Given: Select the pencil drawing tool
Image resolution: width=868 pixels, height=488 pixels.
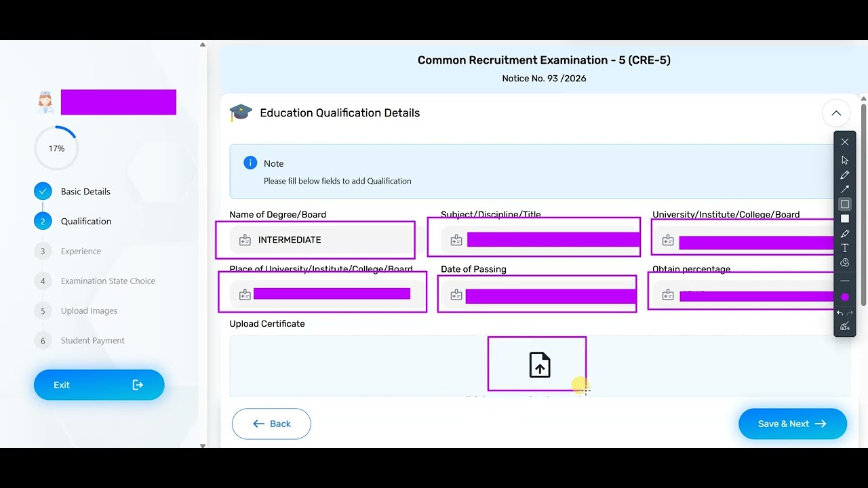Looking at the screenshot, I should click(845, 175).
